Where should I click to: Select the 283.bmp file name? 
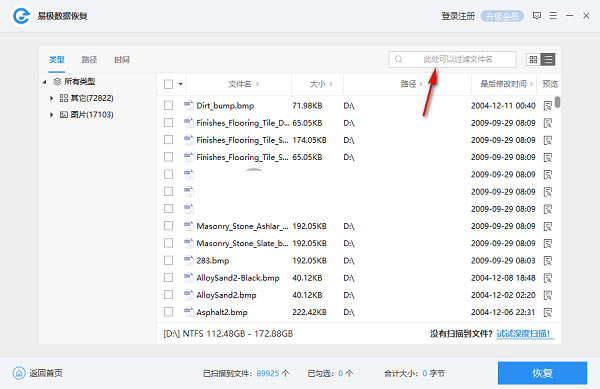(213, 260)
